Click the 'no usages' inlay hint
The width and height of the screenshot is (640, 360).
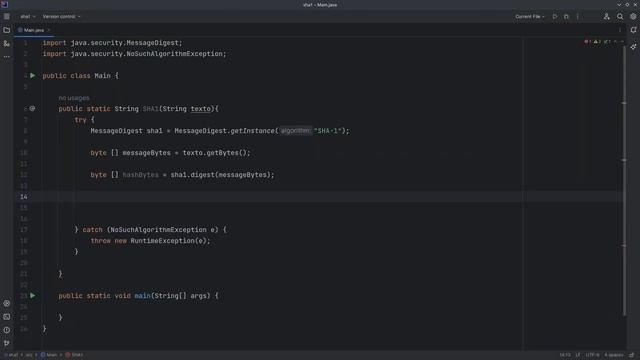[x=73, y=98]
